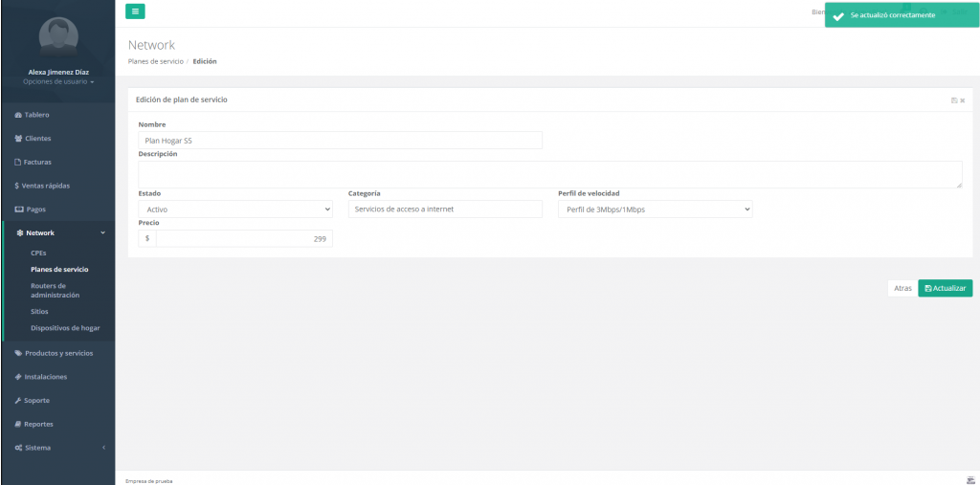
Task: Click the Facturas document icon
Action: tap(18, 163)
